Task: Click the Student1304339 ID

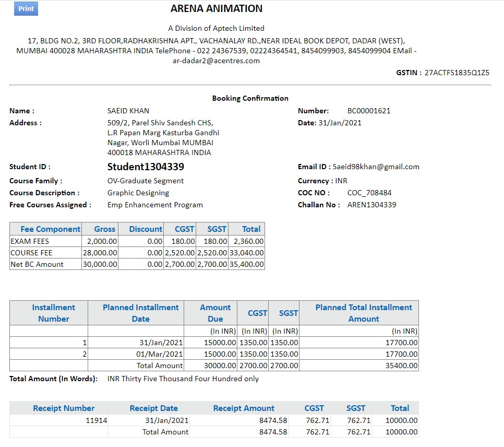Action: click(x=146, y=167)
